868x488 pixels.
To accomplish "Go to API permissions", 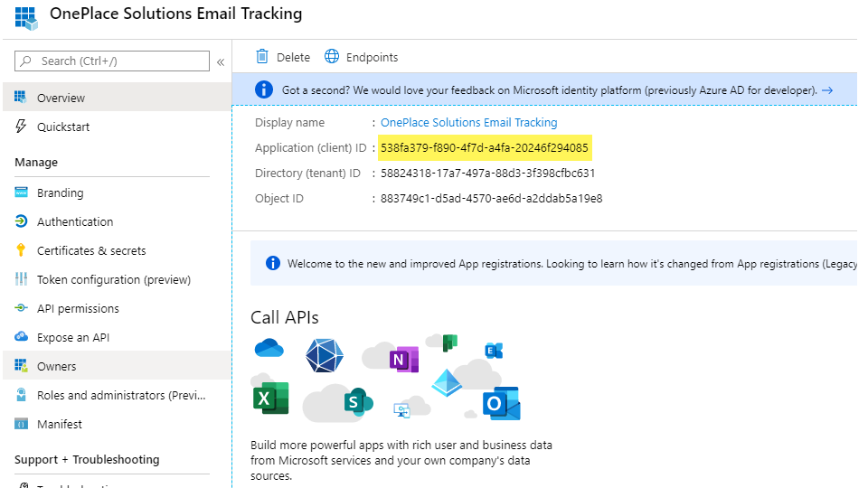I will pos(78,308).
